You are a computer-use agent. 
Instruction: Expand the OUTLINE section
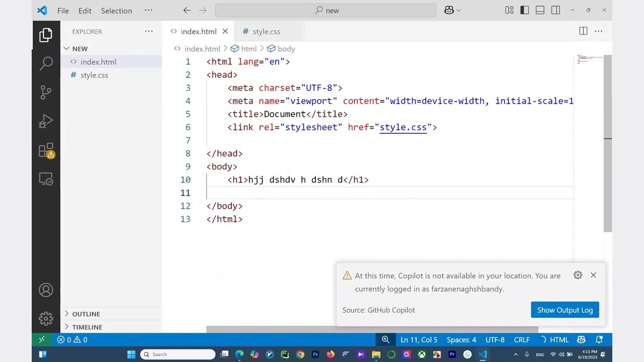[x=86, y=314]
